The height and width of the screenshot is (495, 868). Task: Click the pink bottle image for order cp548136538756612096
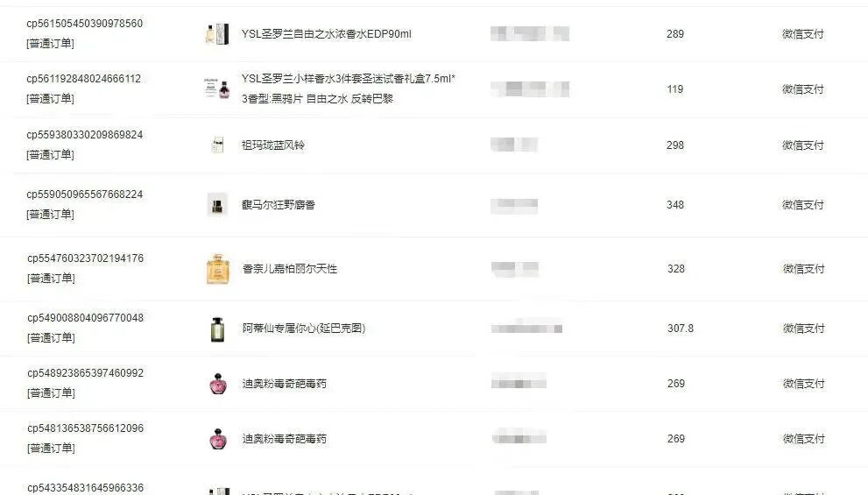point(218,439)
